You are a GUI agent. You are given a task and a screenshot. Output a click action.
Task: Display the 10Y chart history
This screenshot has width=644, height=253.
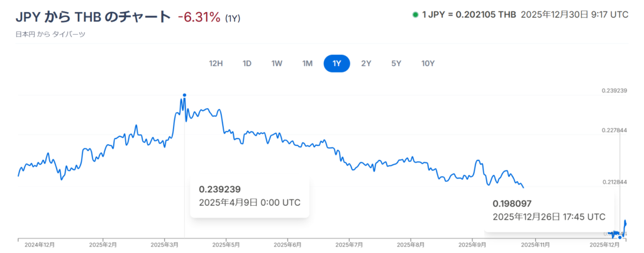(x=428, y=64)
